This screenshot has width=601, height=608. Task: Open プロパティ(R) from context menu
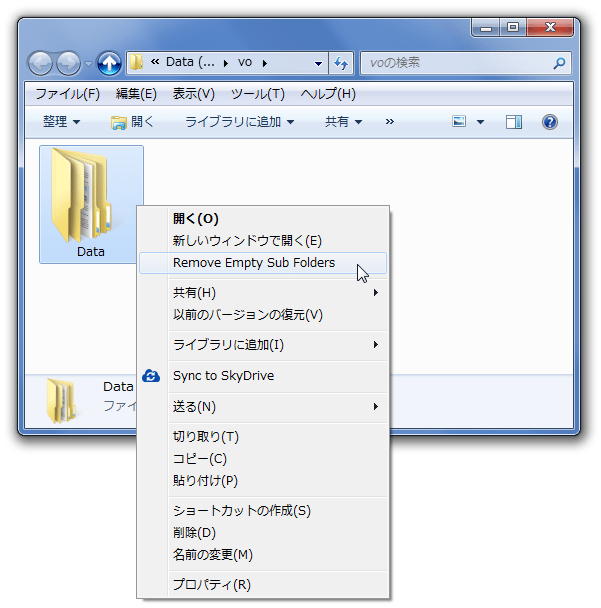[263, 584]
